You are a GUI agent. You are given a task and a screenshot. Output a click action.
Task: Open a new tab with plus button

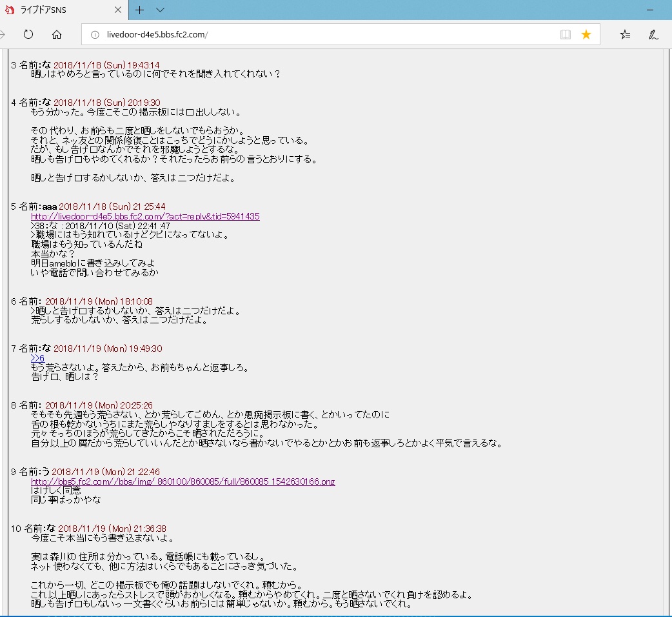[x=140, y=10]
